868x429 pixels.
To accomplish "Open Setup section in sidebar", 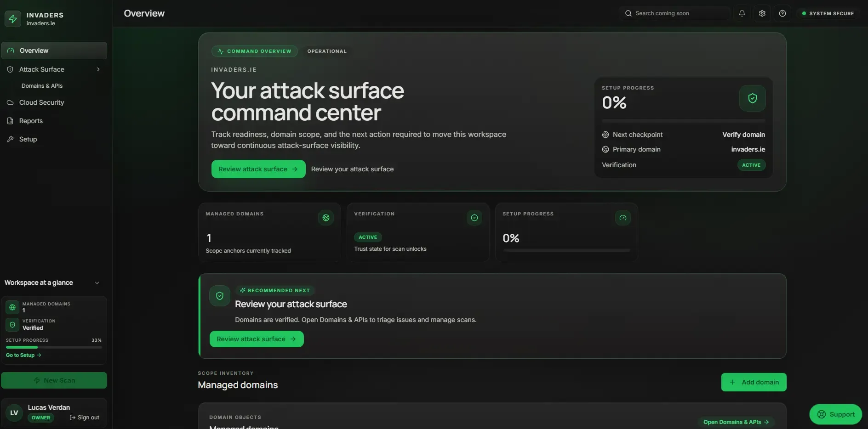I will (x=54, y=139).
